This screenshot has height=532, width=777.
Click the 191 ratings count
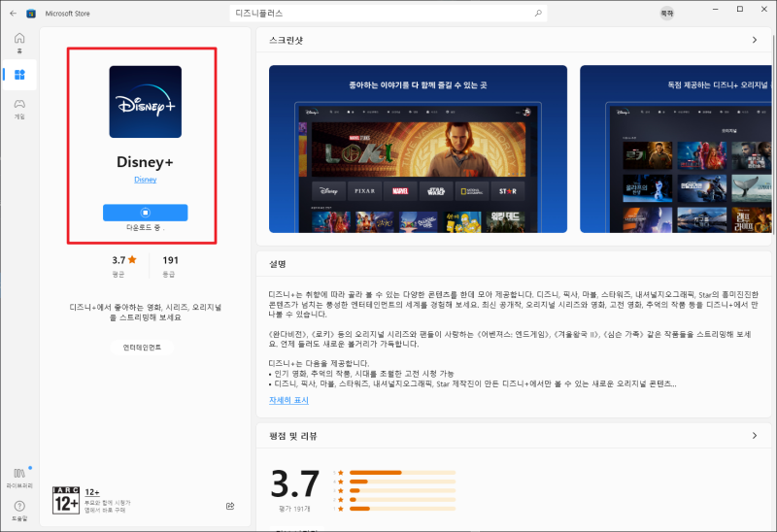coord(171,260)
